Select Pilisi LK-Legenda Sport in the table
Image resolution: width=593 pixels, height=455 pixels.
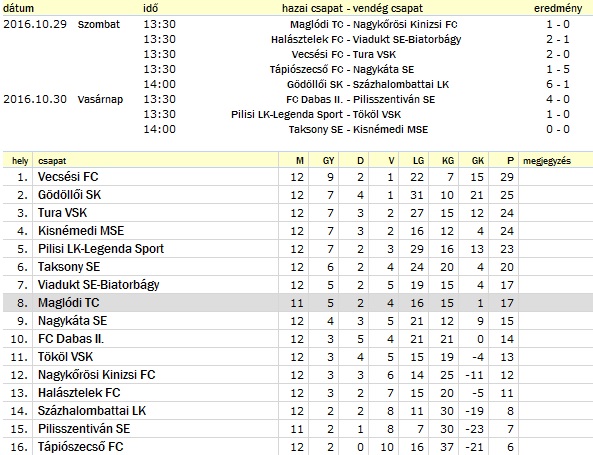101,249
